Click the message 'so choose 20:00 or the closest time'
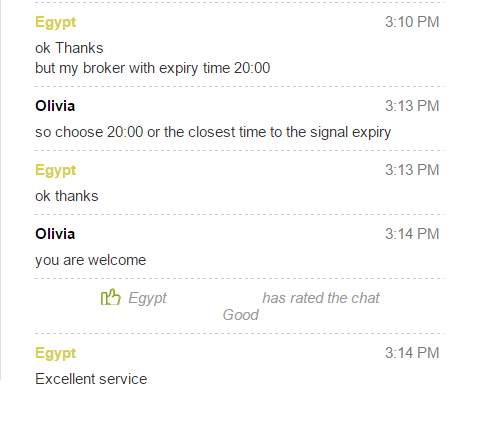The image size is (479, 442). (x=213, y=133)
